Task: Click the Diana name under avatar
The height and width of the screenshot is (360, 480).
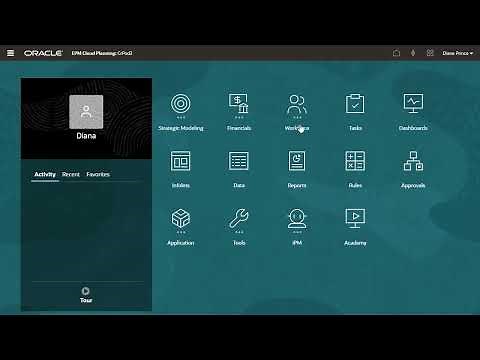Action: point(86,136)
